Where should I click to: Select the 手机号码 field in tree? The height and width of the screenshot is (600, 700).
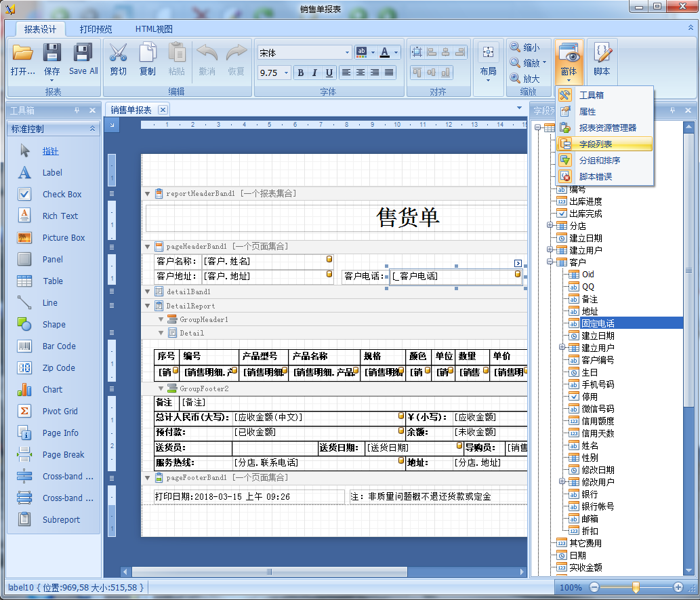click(x=597, y=384)
